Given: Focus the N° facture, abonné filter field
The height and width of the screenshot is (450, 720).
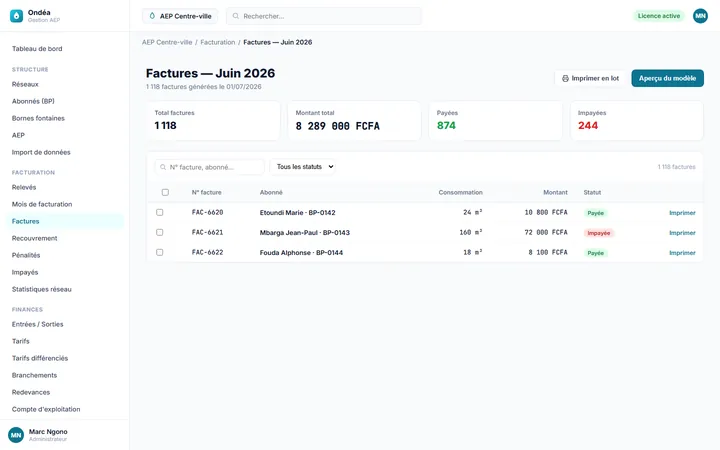Looking at the screenshot, I should (x=209, y=167).
